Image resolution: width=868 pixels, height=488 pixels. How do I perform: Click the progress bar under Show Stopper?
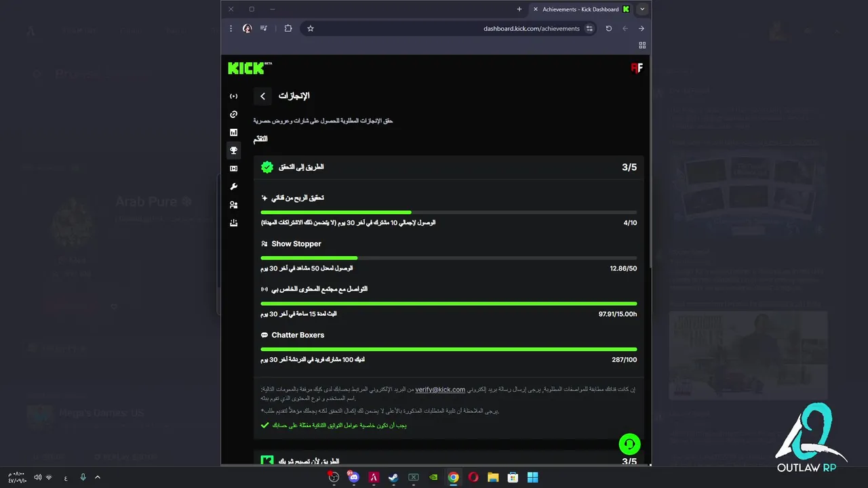(x=448, y=258)
